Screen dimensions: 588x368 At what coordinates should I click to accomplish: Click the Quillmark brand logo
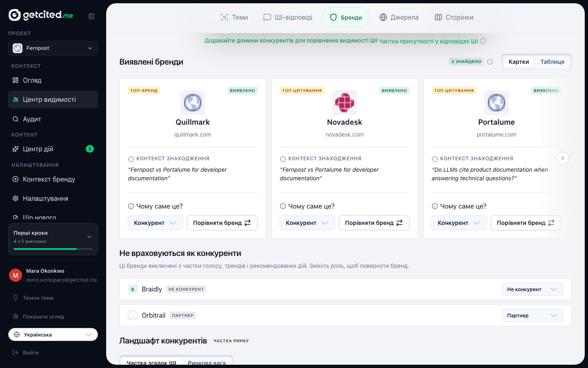pos(193,103)
